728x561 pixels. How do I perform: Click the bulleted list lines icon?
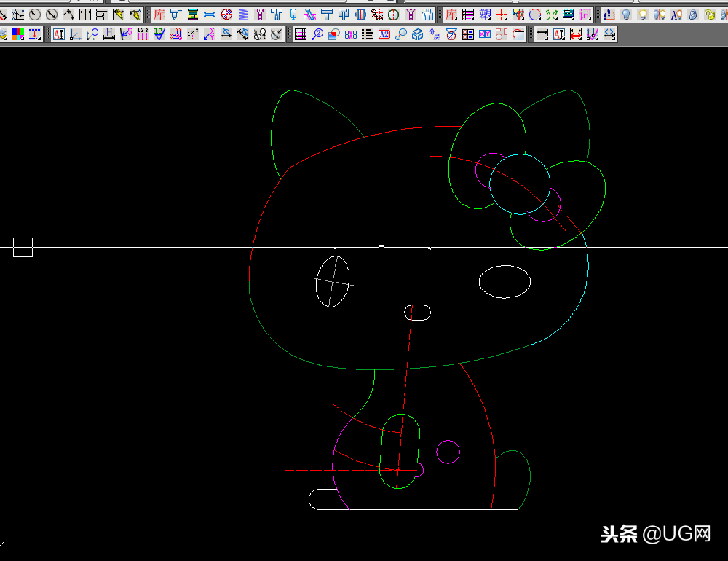[368, 34]
